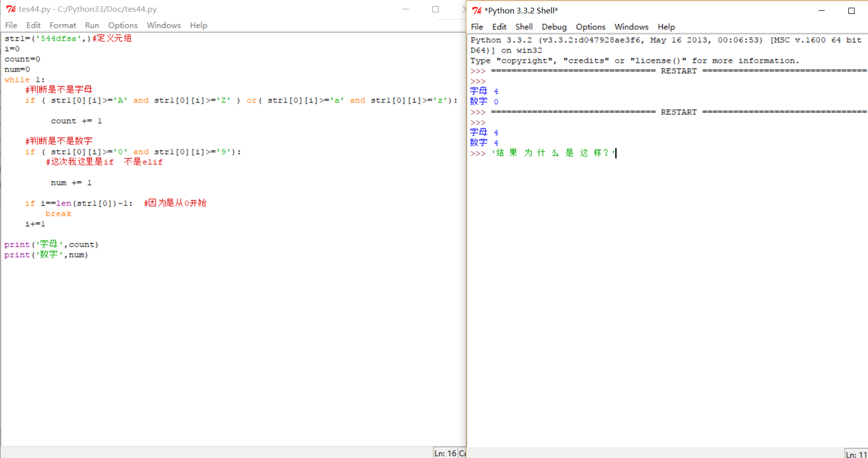This screenshot has height=458, width=868.
Task: Expand the editor's Options menu
Action: coord(123,25)
